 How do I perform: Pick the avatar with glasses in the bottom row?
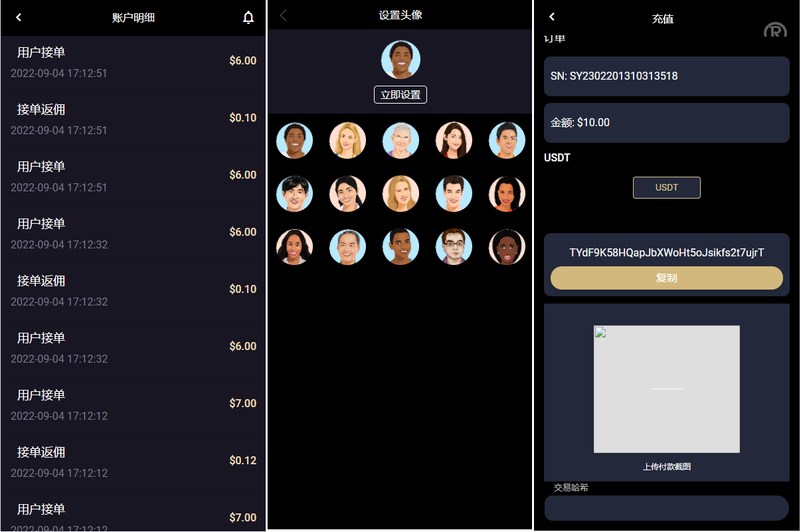(x=454, y=246)
